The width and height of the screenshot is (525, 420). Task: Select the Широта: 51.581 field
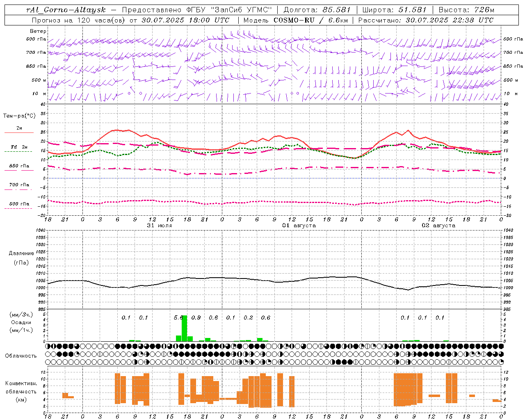click(394, 10)
